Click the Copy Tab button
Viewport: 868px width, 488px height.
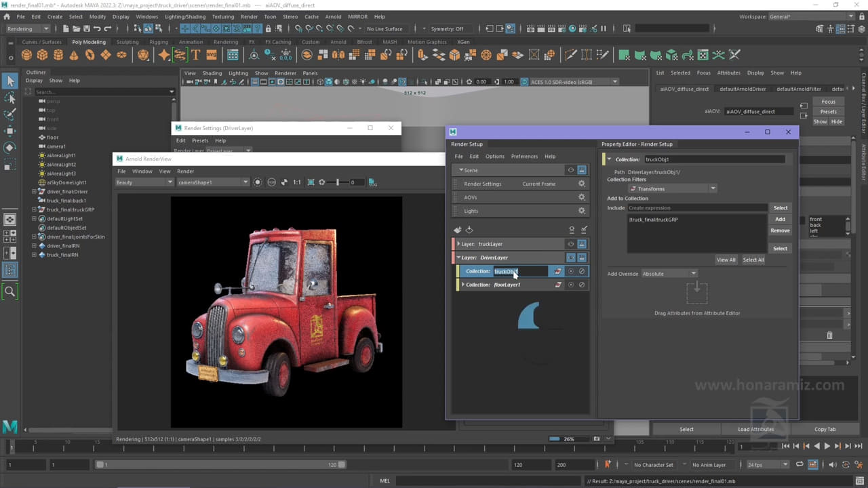(x=825, y=429)
